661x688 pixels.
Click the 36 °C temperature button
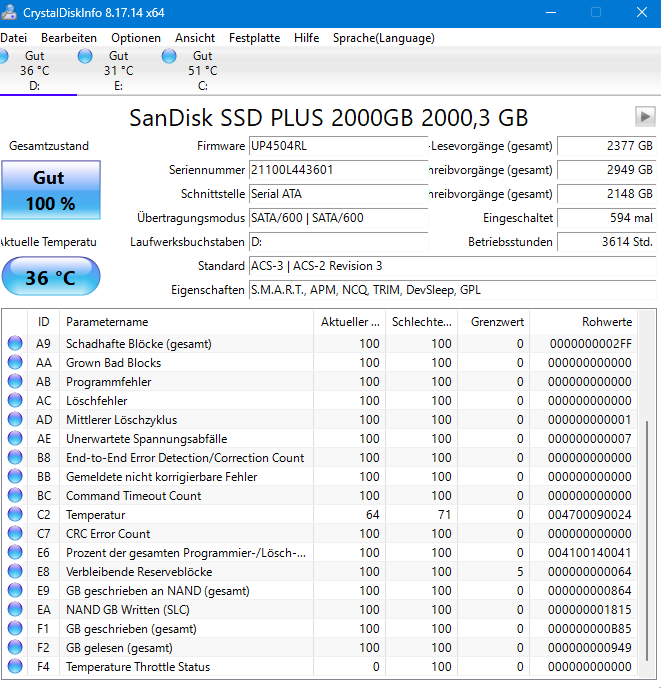coord(51,276)
